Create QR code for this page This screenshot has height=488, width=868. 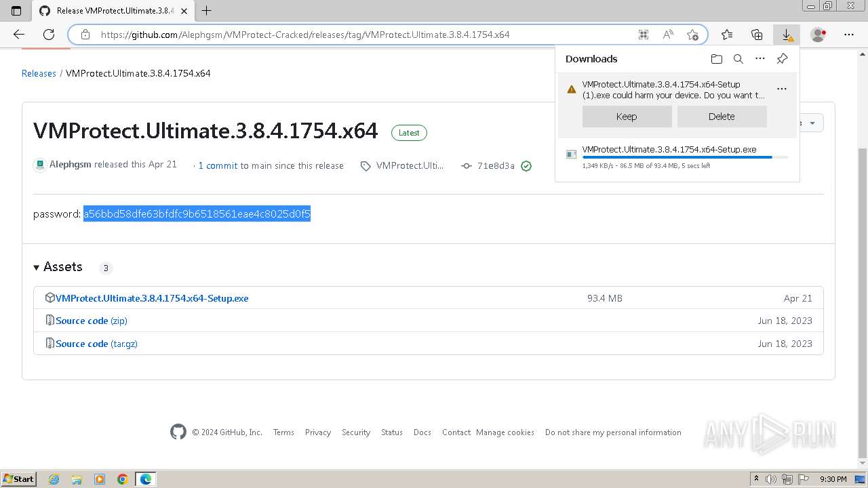click(x=644, y=35)
